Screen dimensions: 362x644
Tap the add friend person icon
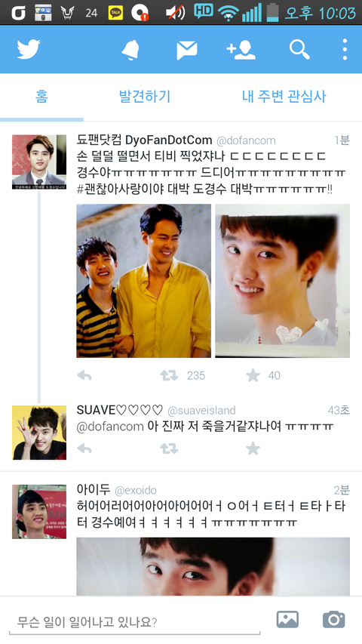coord(241,50)
